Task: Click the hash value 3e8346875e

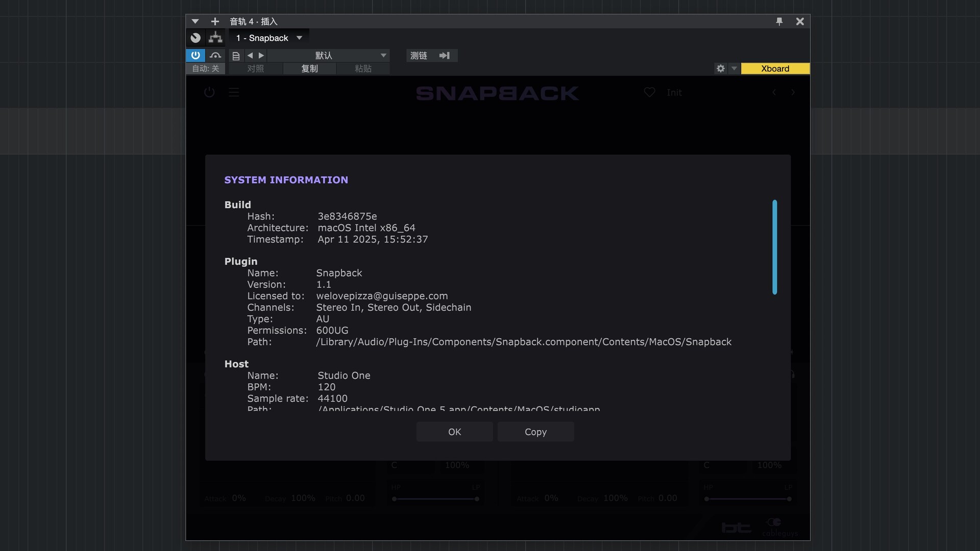Action: (x=347, y=216)
